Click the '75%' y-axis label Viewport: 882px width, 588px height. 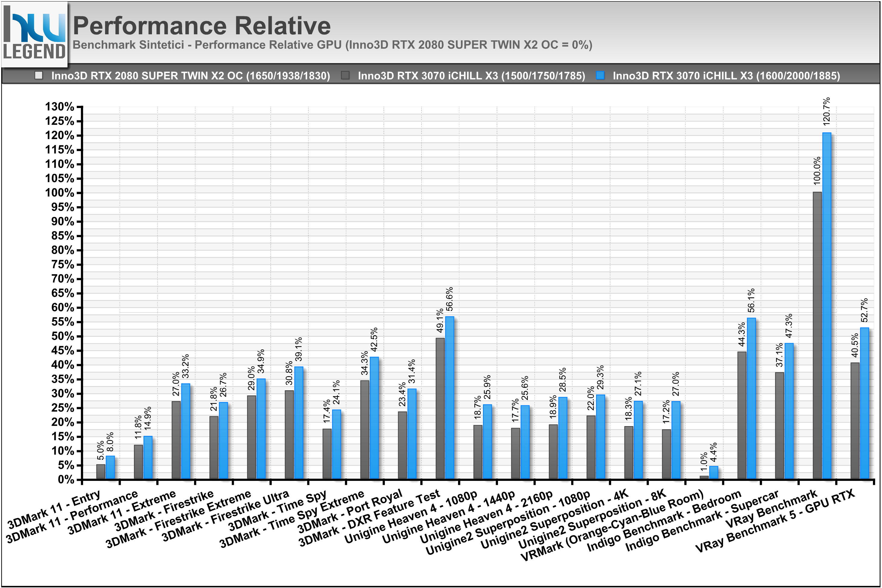(63, 265)
